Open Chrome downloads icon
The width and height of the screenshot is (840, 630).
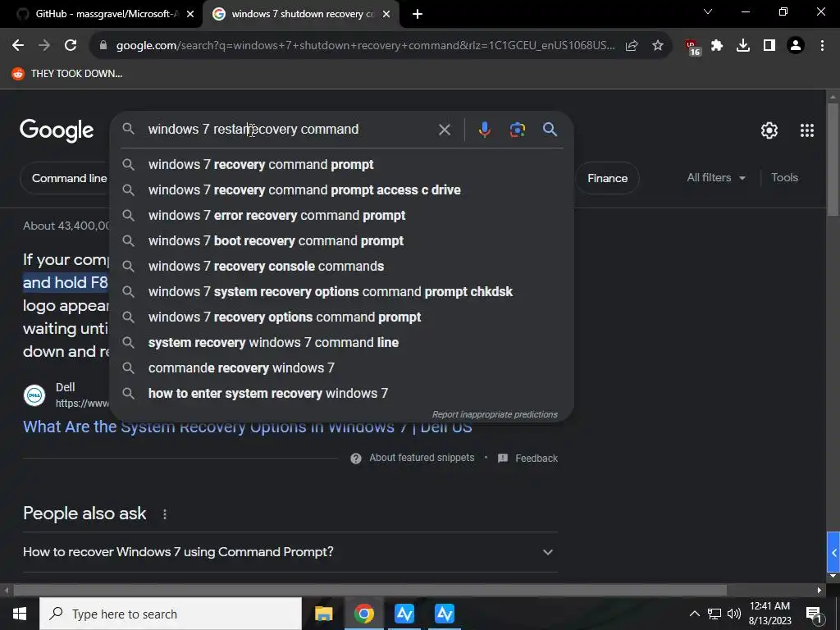click(743, 46)
